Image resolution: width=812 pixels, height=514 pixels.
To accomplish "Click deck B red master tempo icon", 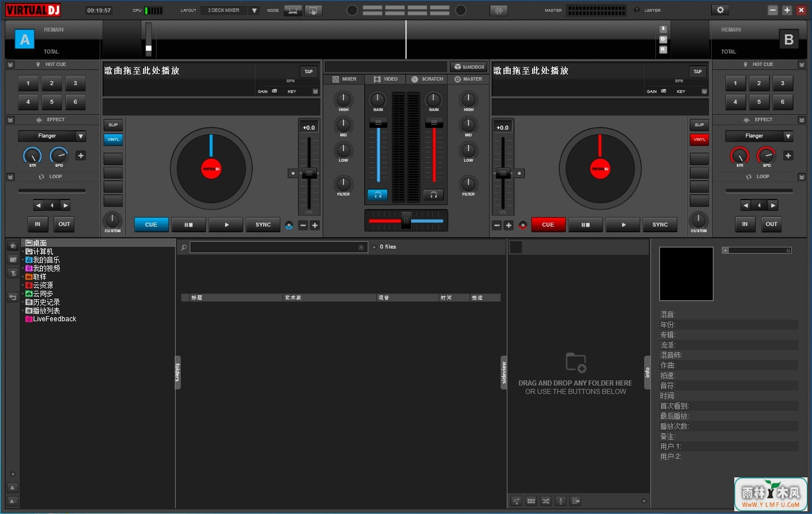I will [x=523, y=225].
